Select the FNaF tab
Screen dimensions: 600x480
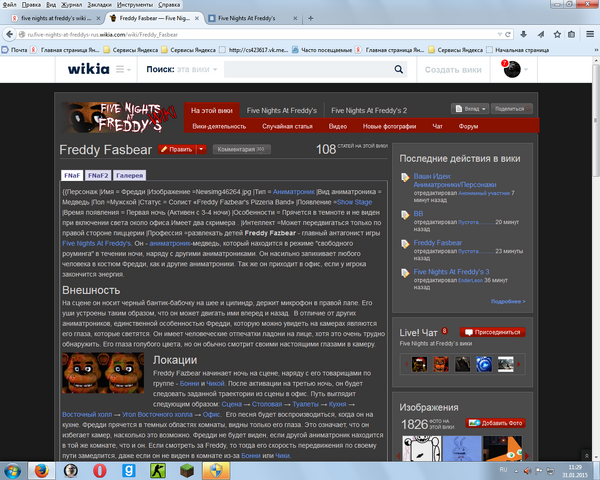point(72,175)
